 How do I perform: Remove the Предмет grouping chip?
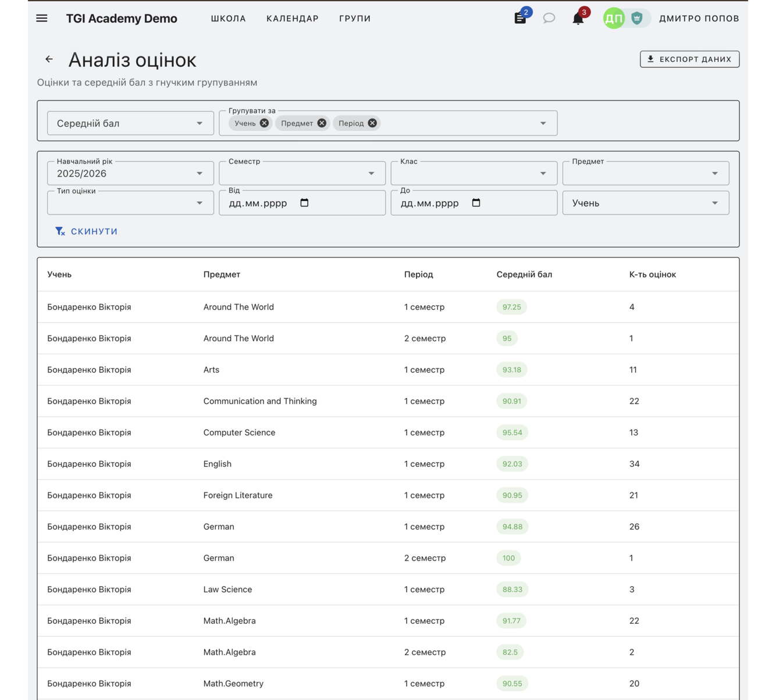click(322, 123)
